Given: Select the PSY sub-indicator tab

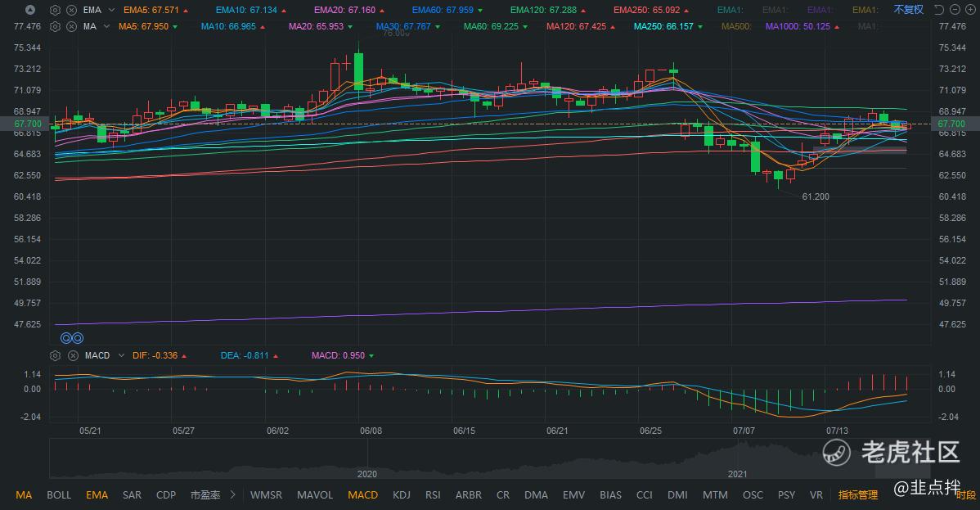Looking at the screenshot, I should coord(786,495).
